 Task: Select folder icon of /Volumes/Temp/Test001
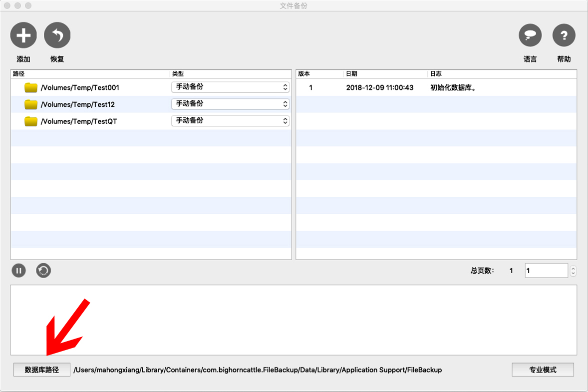tap(31, 87)
